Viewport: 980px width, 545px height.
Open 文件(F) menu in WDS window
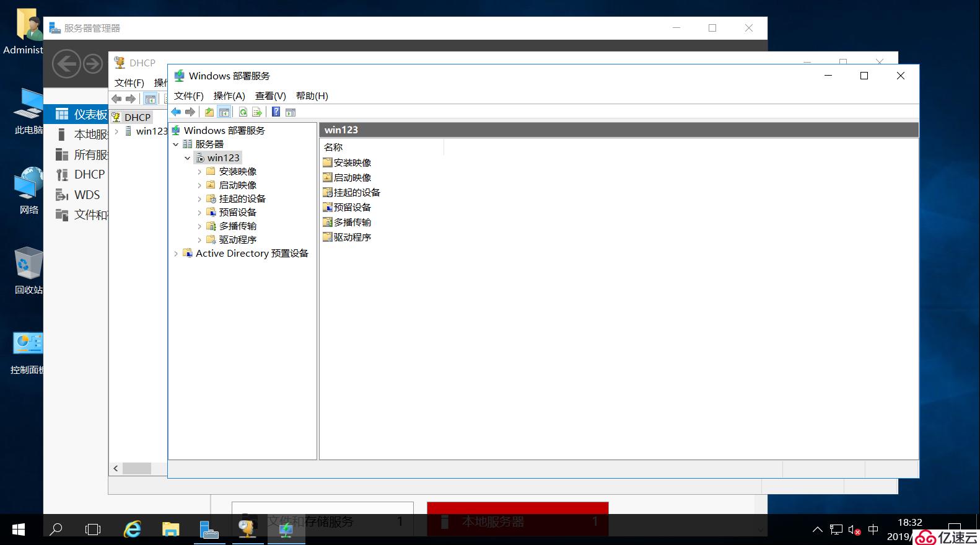tap(189, 95)
